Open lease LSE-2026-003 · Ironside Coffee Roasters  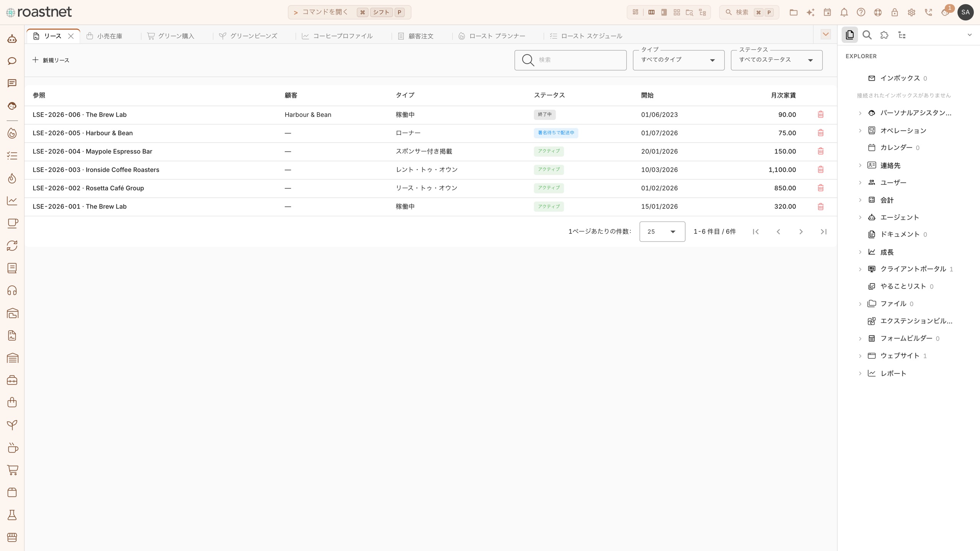click(x=96, y=170)
